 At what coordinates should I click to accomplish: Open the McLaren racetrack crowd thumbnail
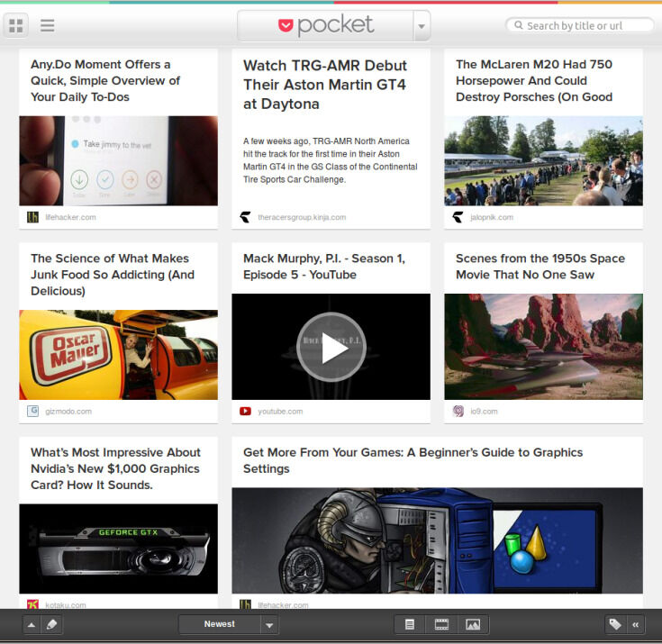coord(544,161)
